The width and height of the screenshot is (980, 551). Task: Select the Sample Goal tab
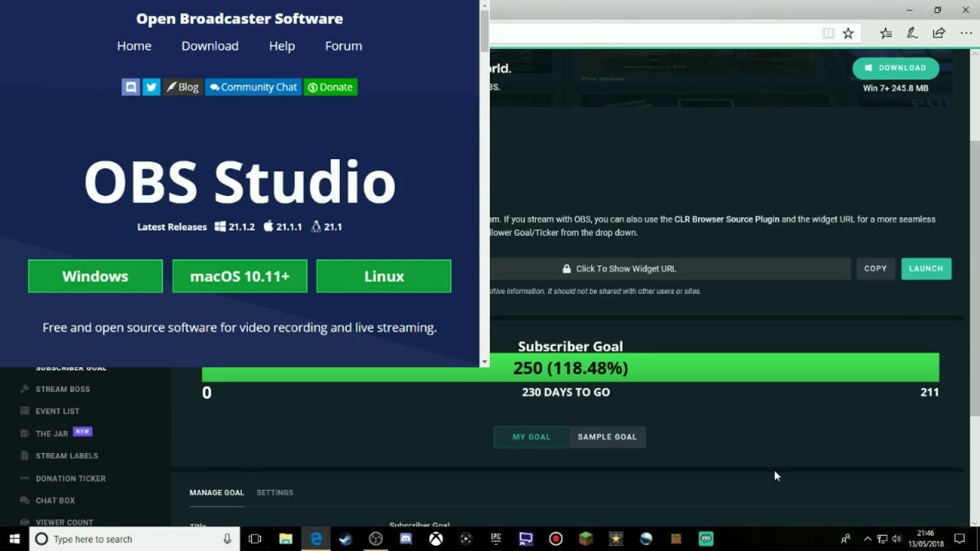tap(607, 437)
